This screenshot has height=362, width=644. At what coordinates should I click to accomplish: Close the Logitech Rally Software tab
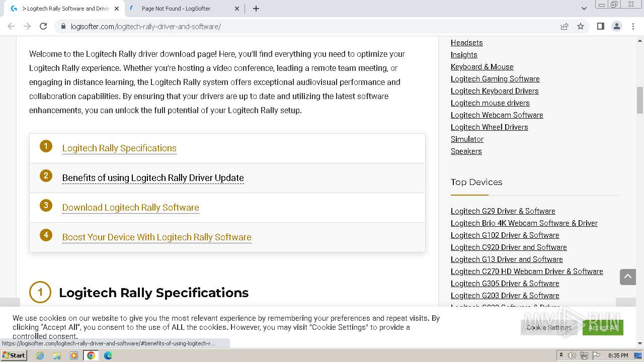117,9
